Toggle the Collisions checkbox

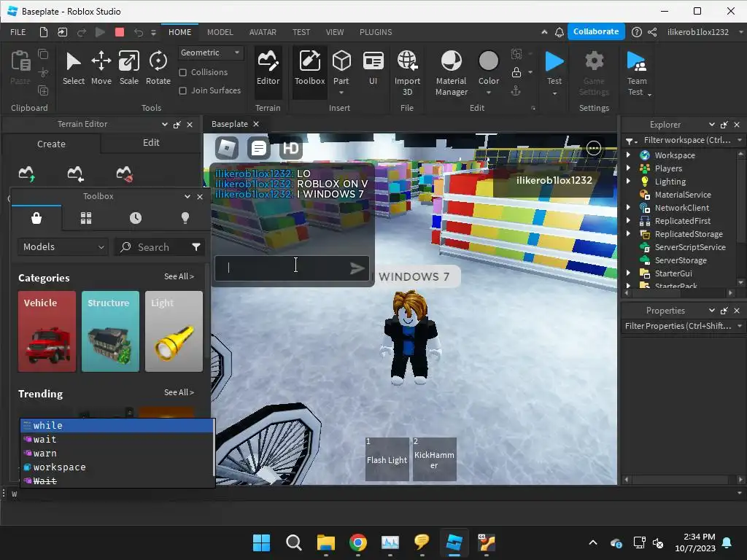pos(182,72)
